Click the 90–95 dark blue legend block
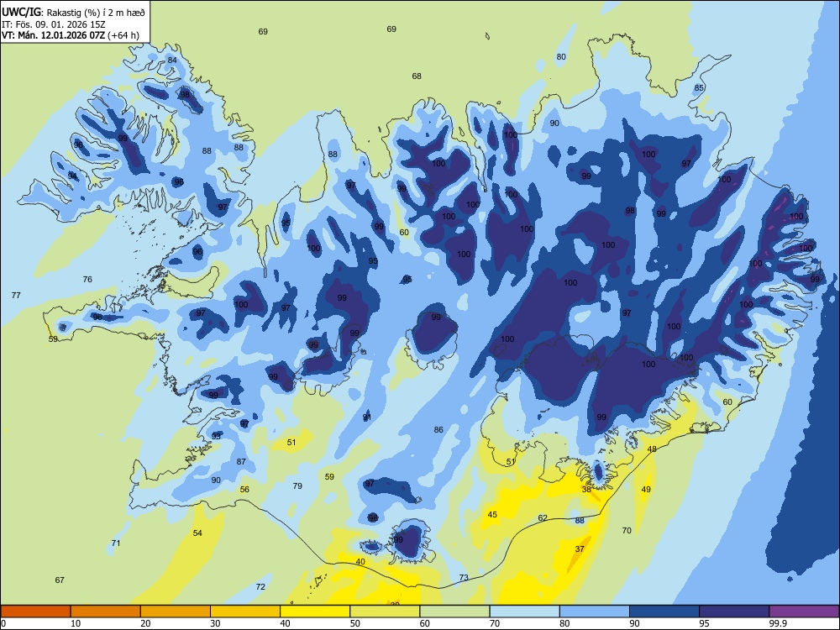The image size is (840, 630). [x=664, y=612]
